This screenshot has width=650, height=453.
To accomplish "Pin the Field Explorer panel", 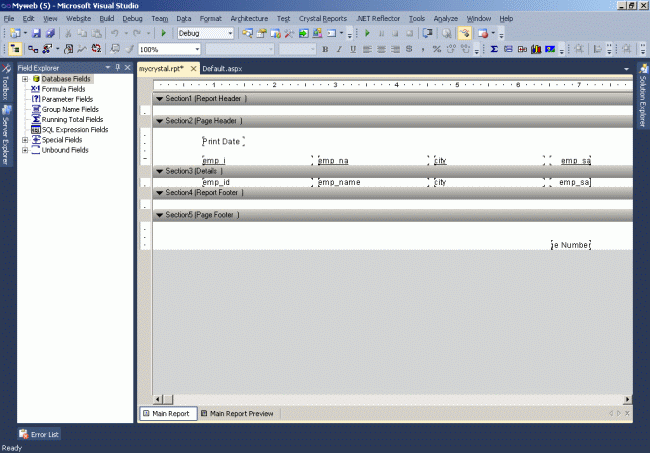I will [x=118, y=67].
